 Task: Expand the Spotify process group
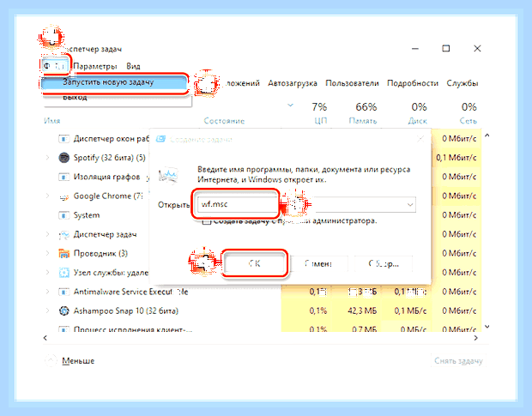(47, 158)
